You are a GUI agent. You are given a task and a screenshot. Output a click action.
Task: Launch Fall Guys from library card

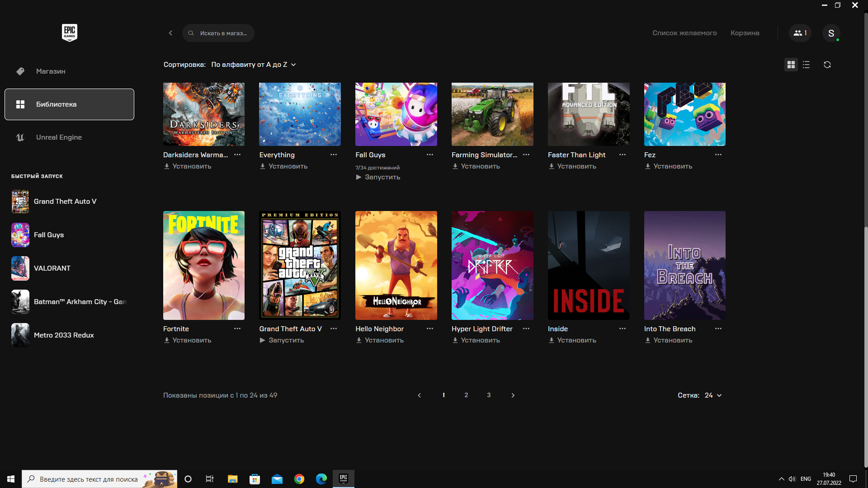(378, 177)
